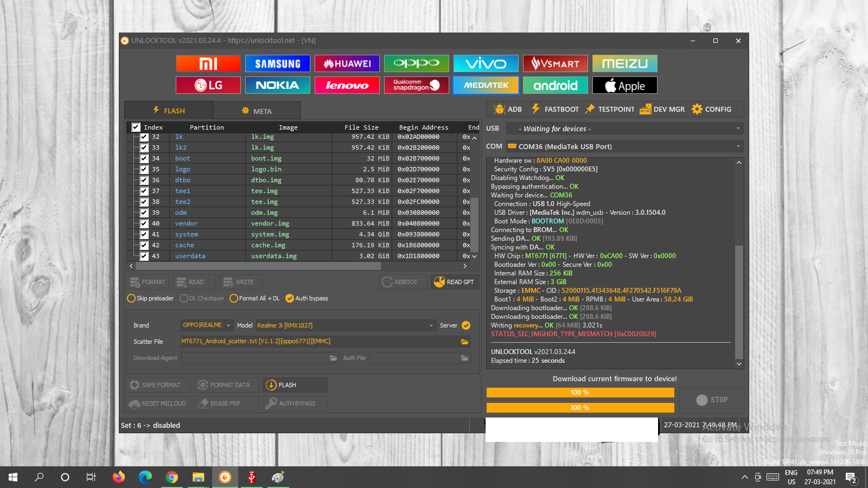Click the FLASH action button
The height and width of the screenshot is (488, 868).
(x=295, y=385)
